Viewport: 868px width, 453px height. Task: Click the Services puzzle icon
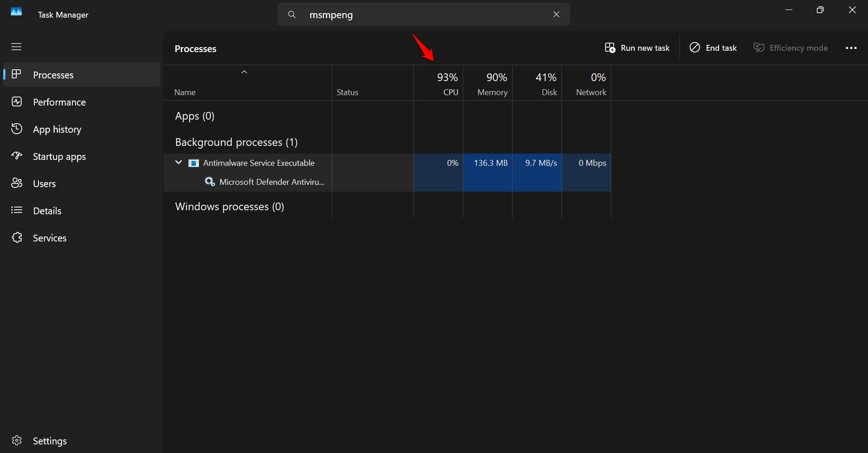click(x=17, y=237)
